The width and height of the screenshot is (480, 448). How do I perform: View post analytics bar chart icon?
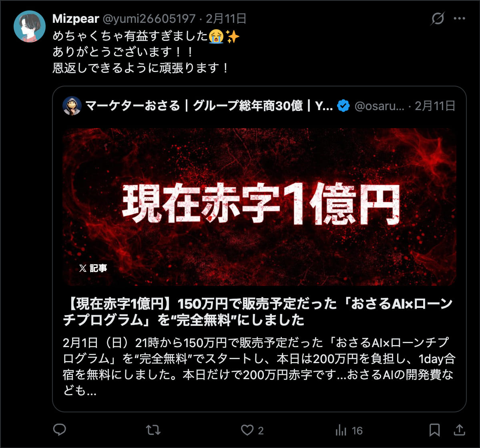341,430
